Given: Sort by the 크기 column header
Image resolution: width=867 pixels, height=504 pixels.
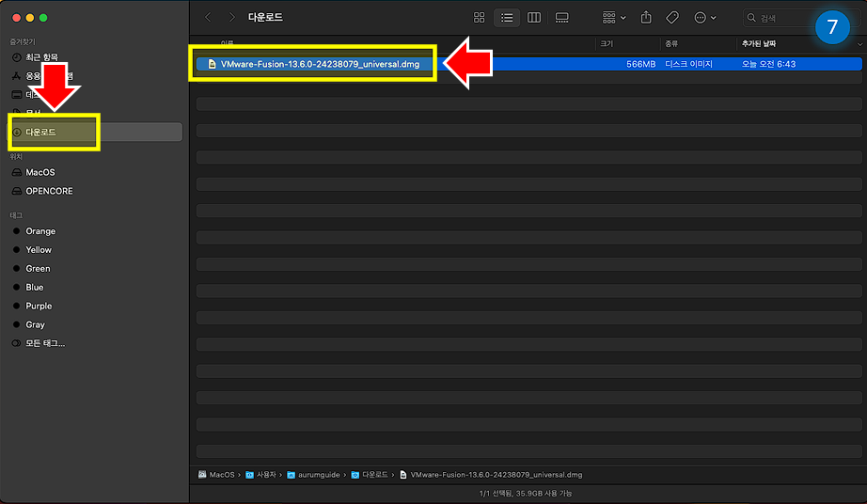Looking at the screenshot, I should point(607,43).
